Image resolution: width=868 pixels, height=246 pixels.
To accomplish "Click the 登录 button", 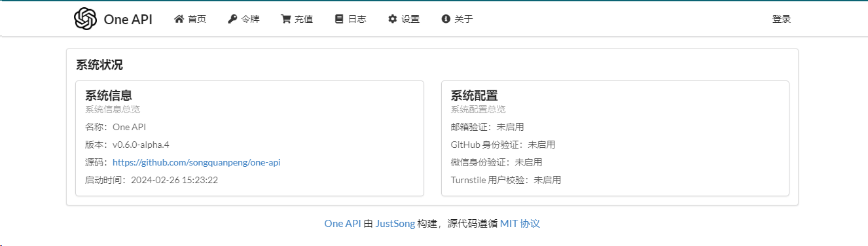I will click(x=782, y=19).
